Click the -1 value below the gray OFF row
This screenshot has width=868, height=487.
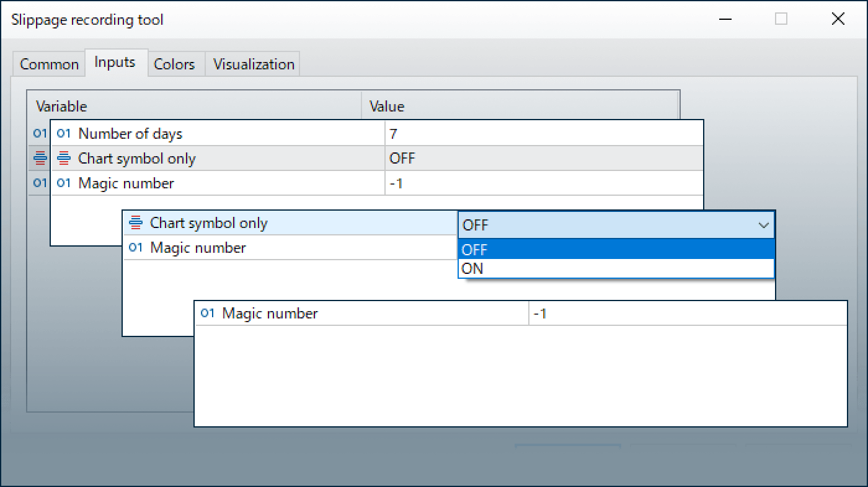pos(544,183)
